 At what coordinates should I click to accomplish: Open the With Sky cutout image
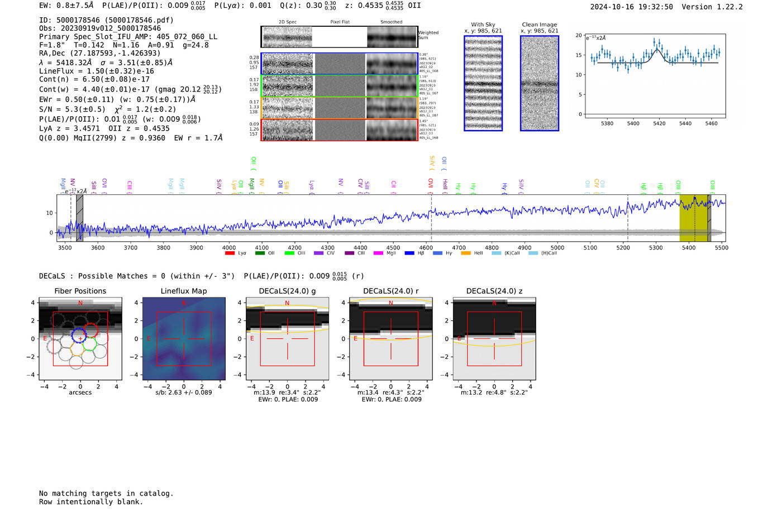tap(483, 83)
